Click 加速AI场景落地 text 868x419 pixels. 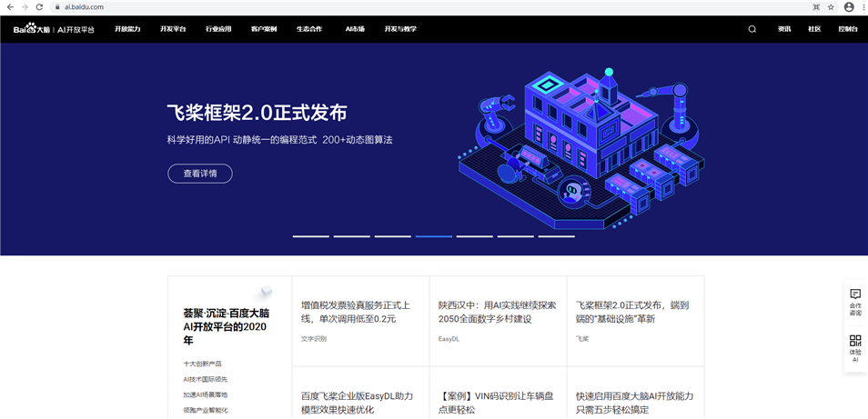tap(206, 394)
